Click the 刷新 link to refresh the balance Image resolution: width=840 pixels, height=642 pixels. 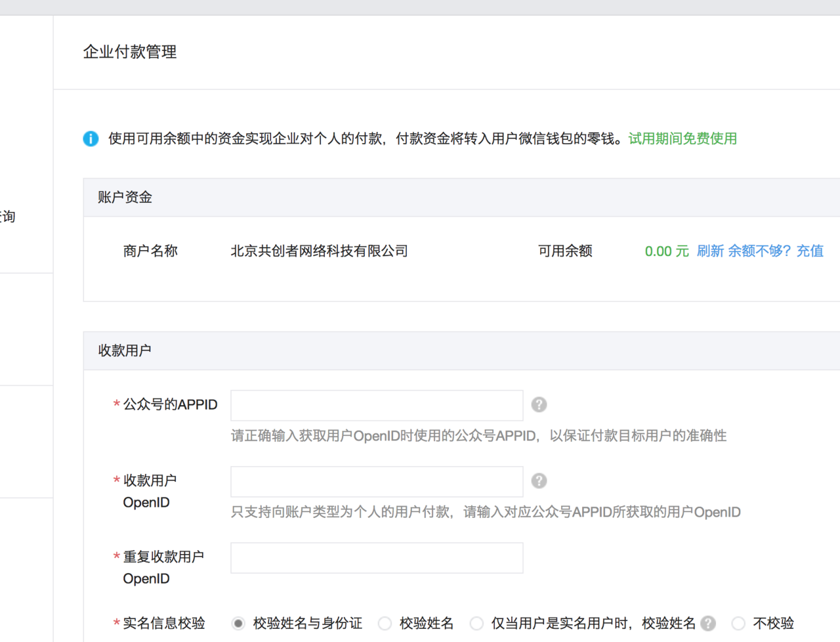click(x=710, y=251)
